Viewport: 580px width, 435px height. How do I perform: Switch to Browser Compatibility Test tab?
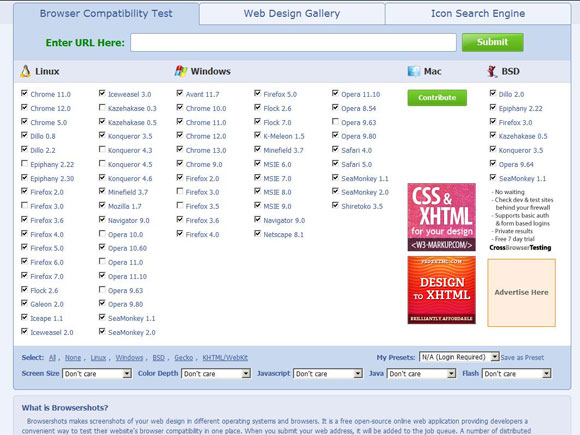coord(106,14)
